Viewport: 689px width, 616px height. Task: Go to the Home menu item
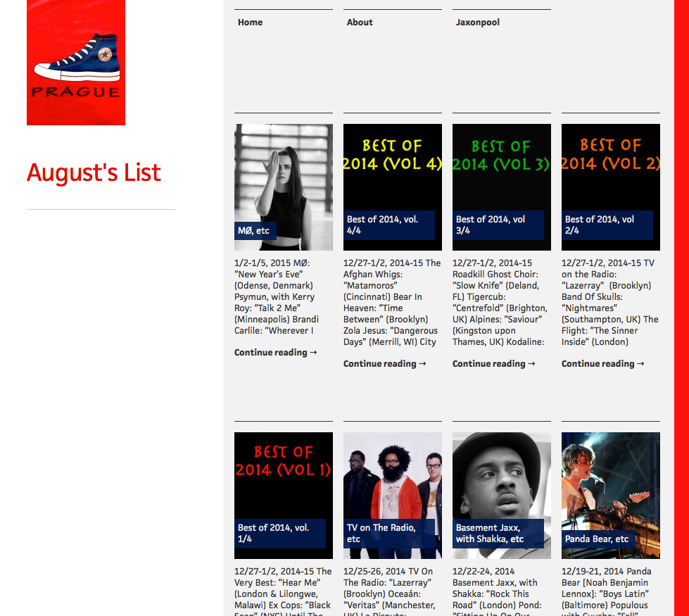[x=250, y=23]
